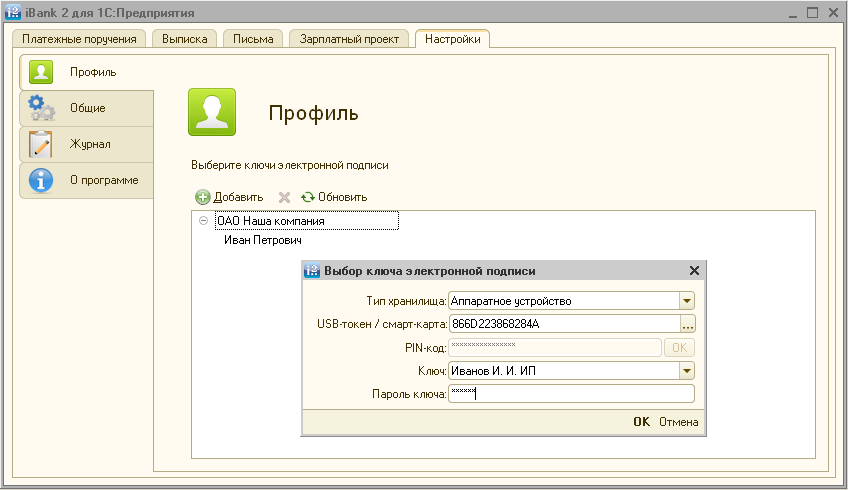Open Общие settings gear icon
Image resolution: width=848 pixels, height=490 pixels.
(x=41, y=108)
